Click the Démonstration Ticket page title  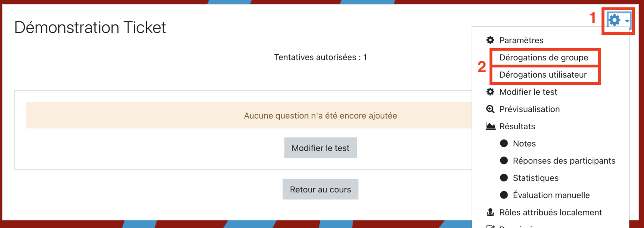click(90, 28)
